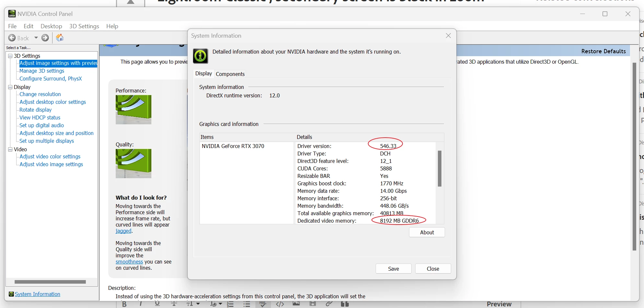Viewport: 644px width, 308px height.
Task: Click the NVIDIA Control Panel title bar icon
Action: click(12, 14)
